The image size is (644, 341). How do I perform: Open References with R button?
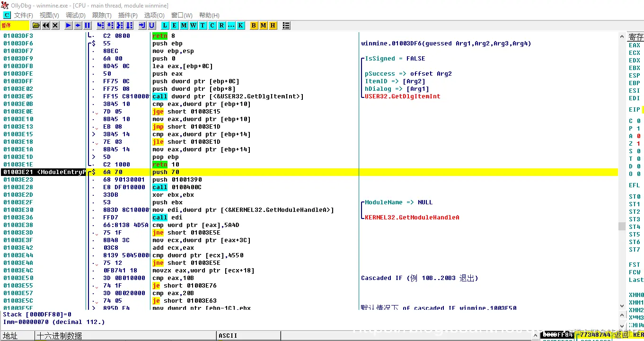222,26
